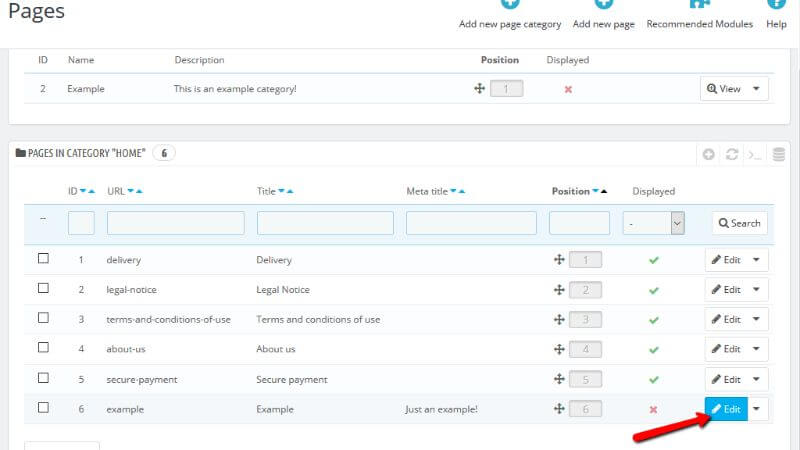
Task: Click the add new plus icon in panel header
Action: [x=708, y=154]
